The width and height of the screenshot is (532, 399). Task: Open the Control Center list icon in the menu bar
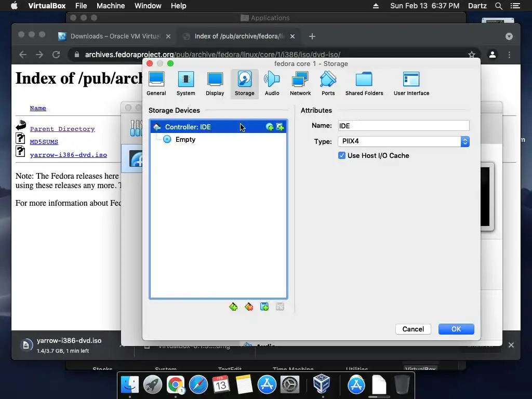tap(515, 6)
